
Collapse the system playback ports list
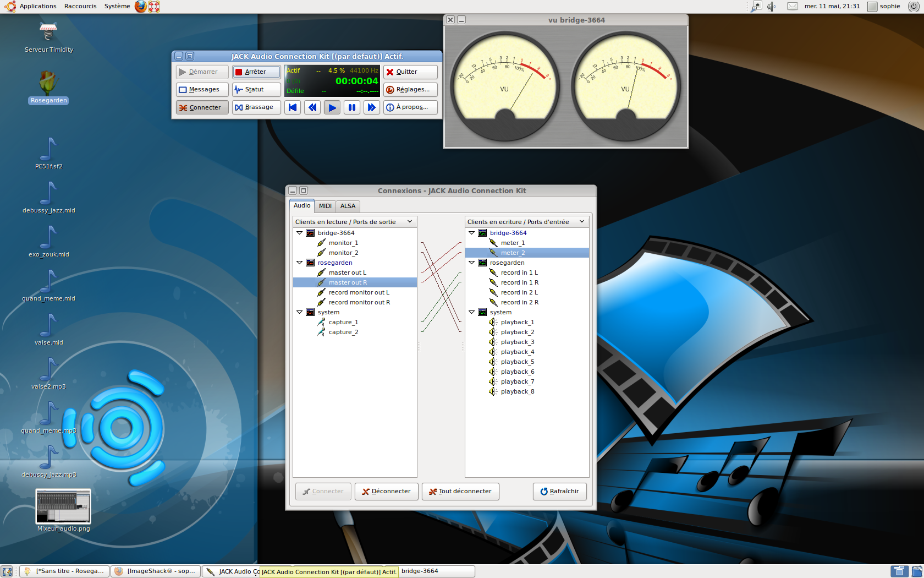pyautogui.click(x=472, y=312)
